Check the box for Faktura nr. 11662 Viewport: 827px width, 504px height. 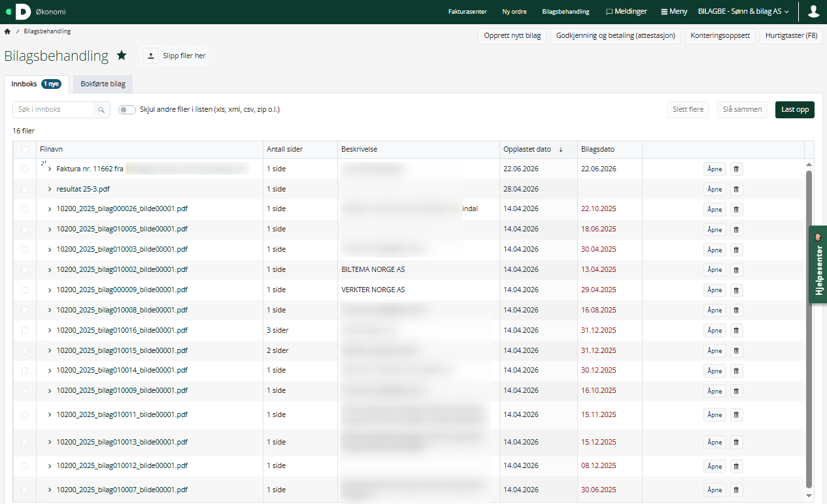coord(25,169)
